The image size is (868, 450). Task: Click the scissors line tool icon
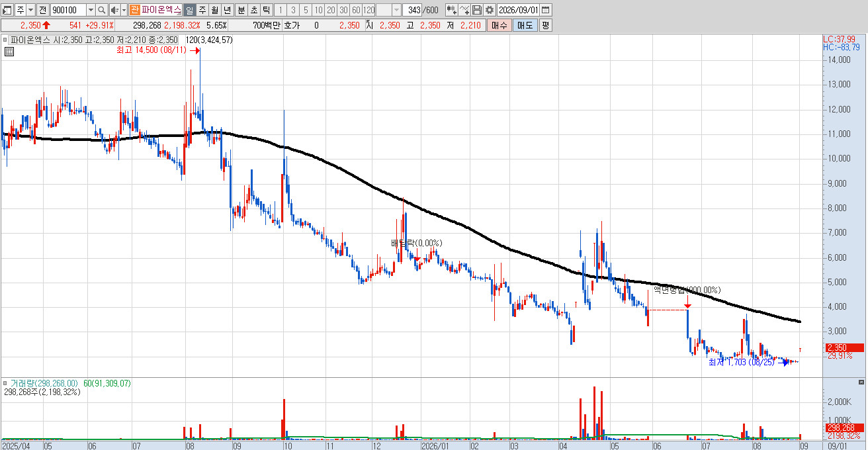(464, 10)
